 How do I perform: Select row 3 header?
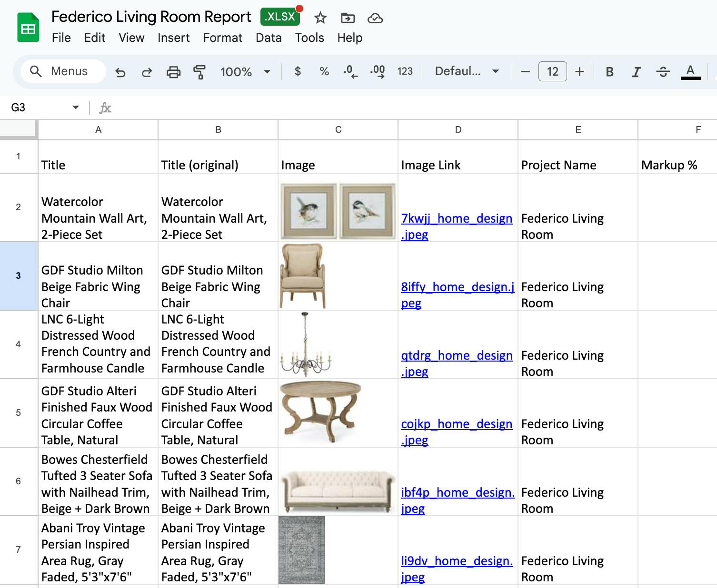pyautogui.click(x=19, y=275)
